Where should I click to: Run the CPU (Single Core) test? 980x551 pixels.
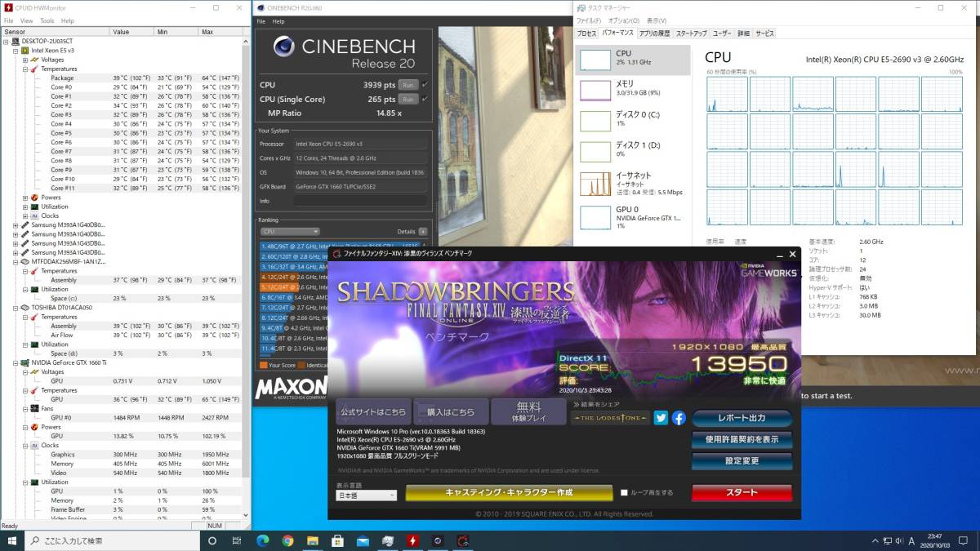click(408, 99)
